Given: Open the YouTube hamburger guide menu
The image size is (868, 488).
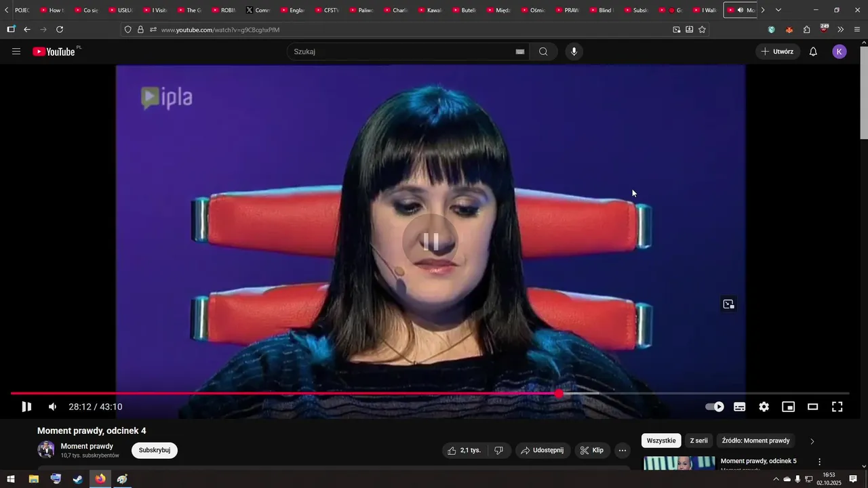Looking at the screenshot, I should click(x=16, y=52).
